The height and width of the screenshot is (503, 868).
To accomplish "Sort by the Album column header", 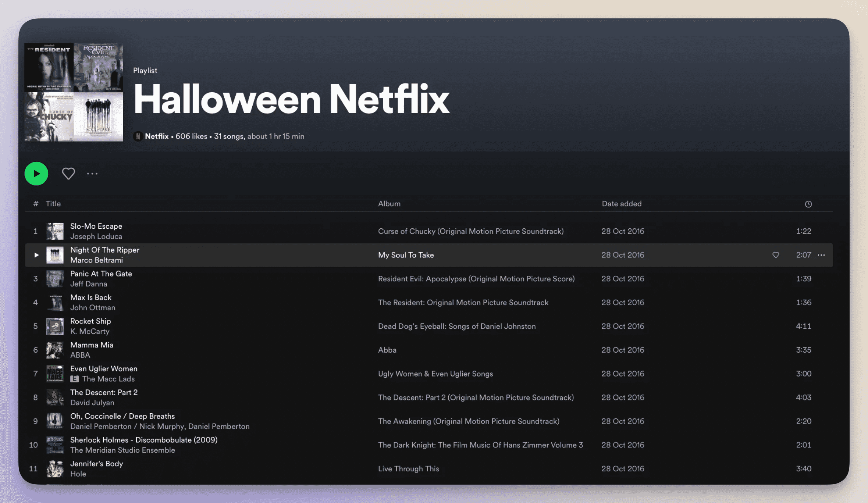I will (389, 204).
